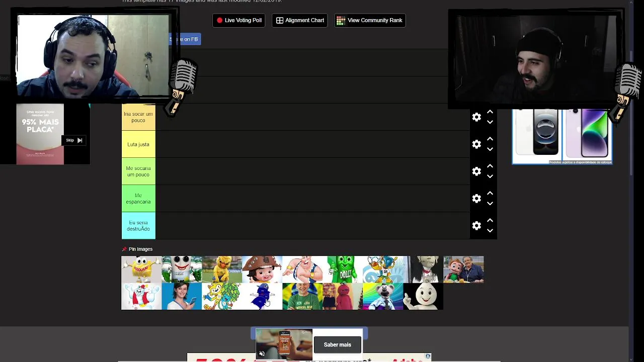Image resolution: width=644 pixels, height=362 pixels.
Task: Pick the green Dolly bottle mascot
Action: (343, 269)
